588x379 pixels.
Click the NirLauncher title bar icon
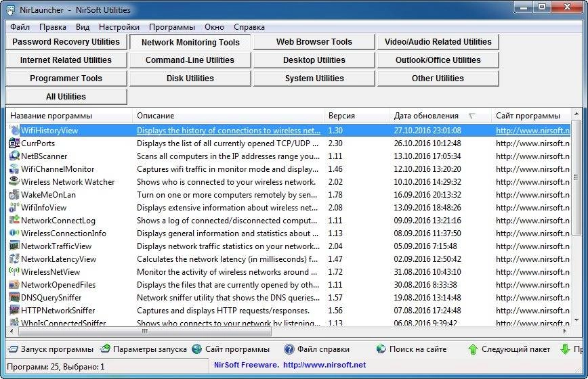pos(11,9)
